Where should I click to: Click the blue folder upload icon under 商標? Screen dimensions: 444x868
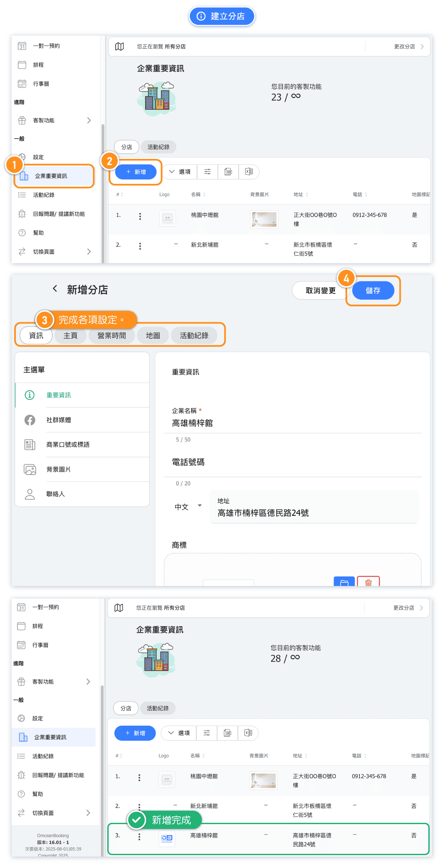(x=344, y=582)
